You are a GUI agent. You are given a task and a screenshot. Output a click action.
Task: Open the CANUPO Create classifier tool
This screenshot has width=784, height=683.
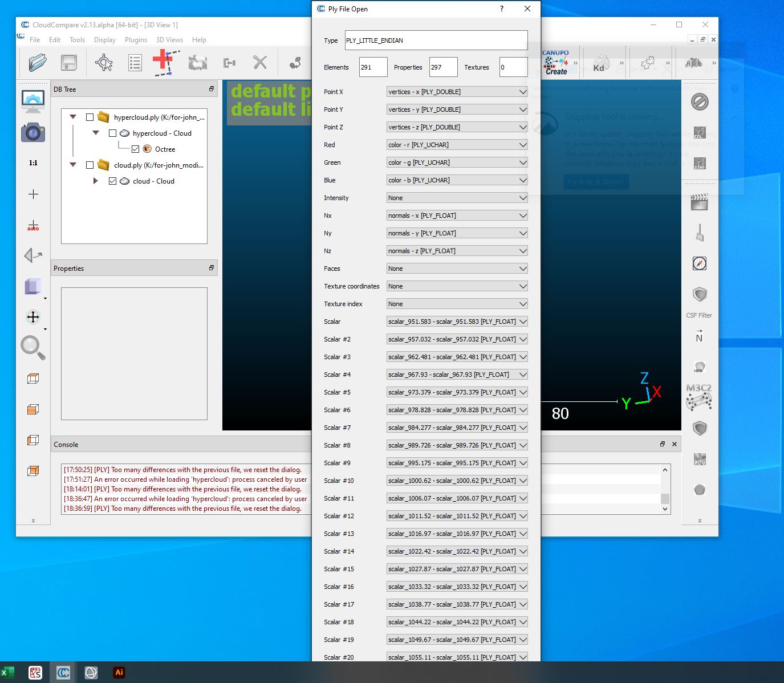[x=556, y=63]
